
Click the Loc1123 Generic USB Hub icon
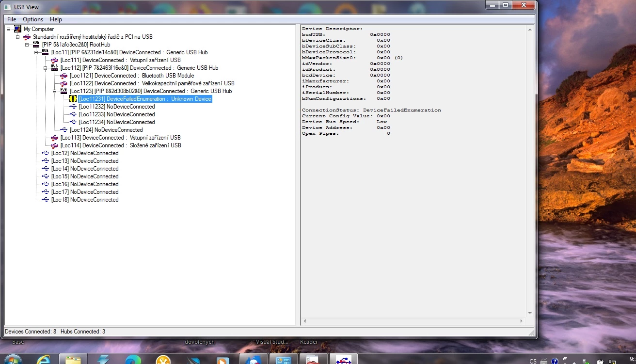tap(64, 91)
